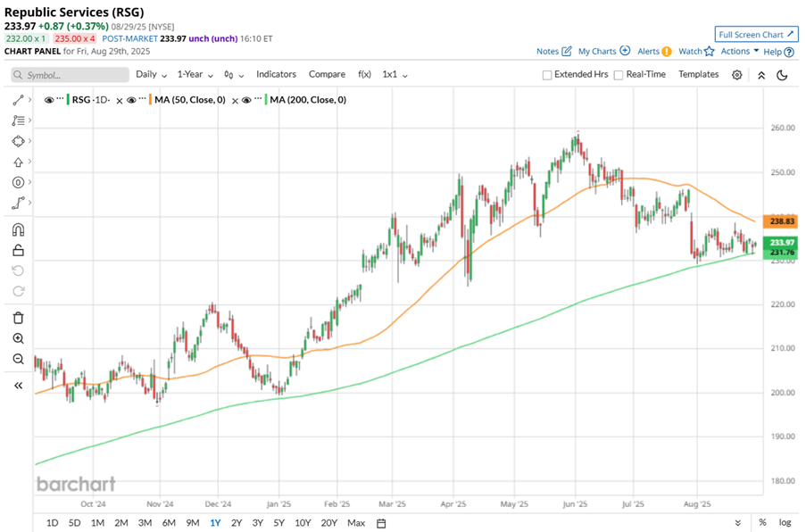Enable the Real-Time checkbox
The height and width of the screenshot is (532, 806).
pos(619,75)
